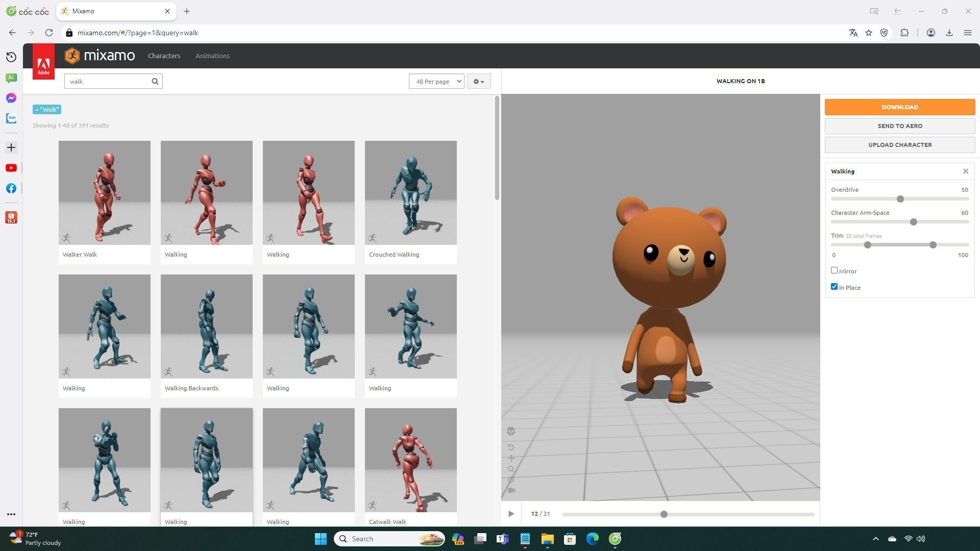This screenshot has height=551, width=980.
Task: Open Zalo from the browser sidebar
Action: click(x=11, y=118)
